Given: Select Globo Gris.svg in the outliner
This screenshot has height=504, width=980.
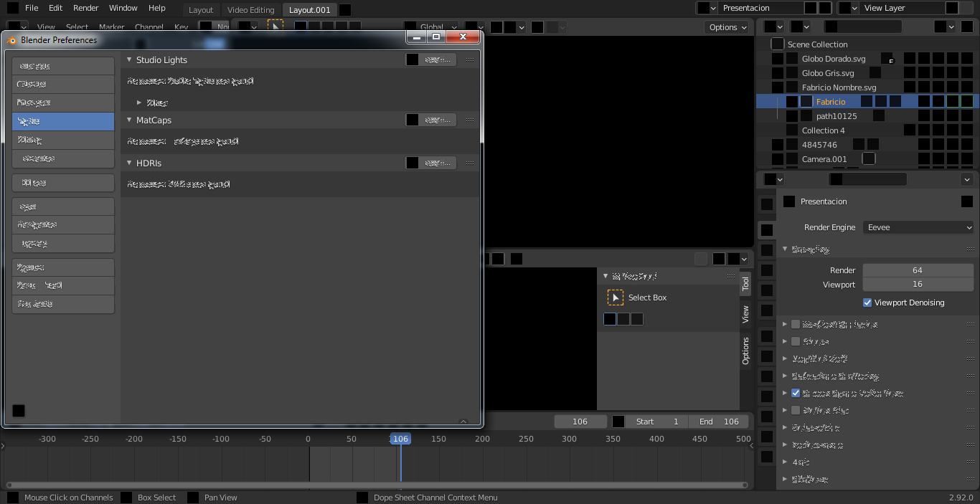Looking at the screenshot, I should click(x=828, y=73).
